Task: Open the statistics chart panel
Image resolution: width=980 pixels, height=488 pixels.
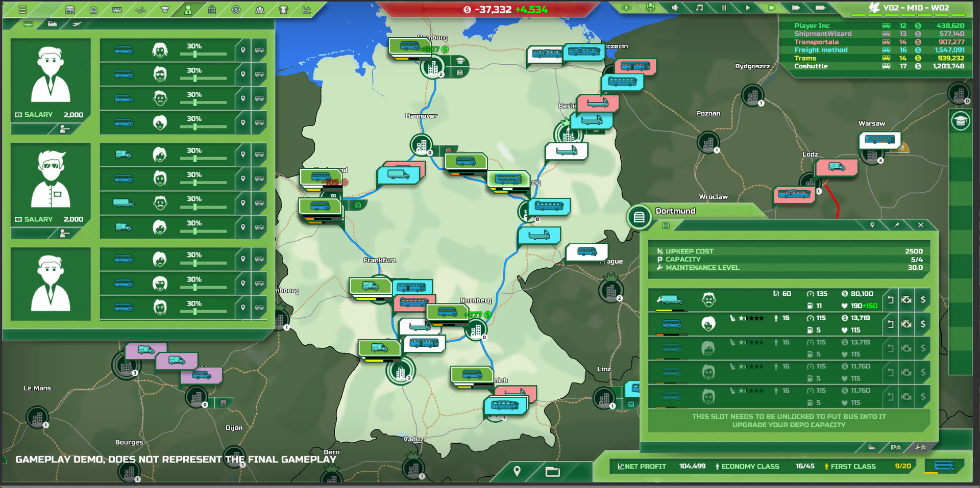Action: click(307, 9)
